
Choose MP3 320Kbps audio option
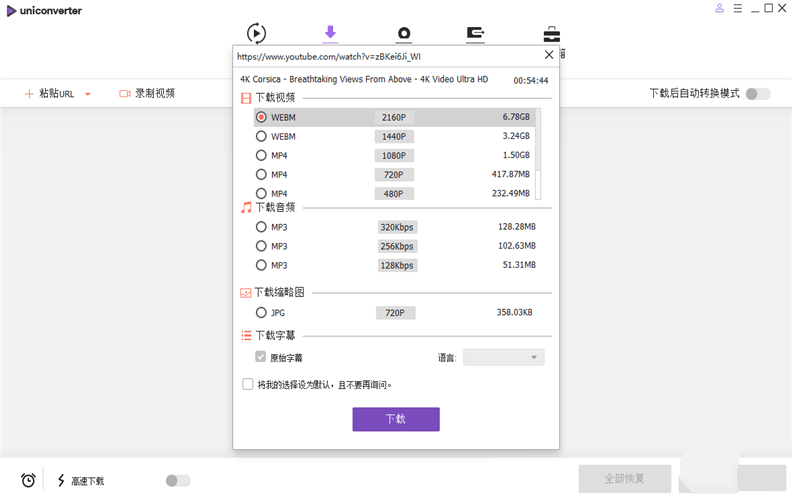(x=262, y=227)
